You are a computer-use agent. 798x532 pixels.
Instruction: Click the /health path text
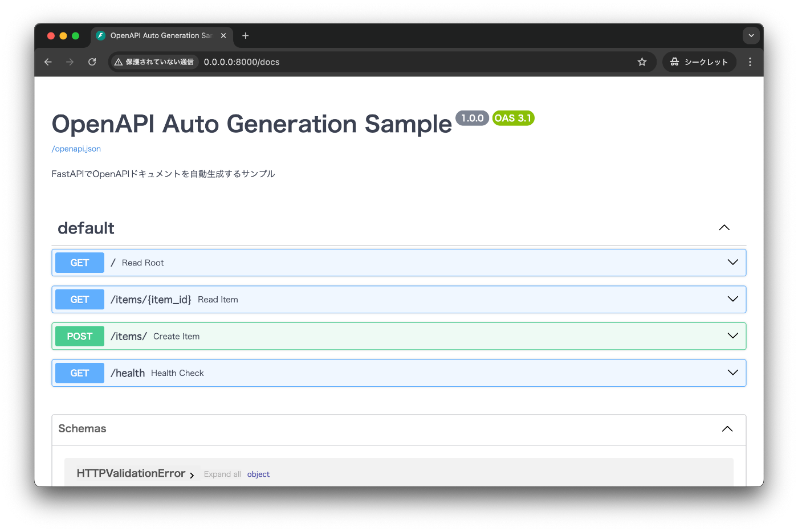point(128,373)
